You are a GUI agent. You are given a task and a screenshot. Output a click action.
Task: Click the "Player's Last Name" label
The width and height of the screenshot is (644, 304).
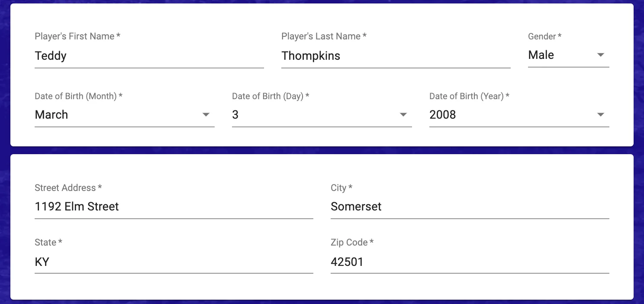point(321,36)
